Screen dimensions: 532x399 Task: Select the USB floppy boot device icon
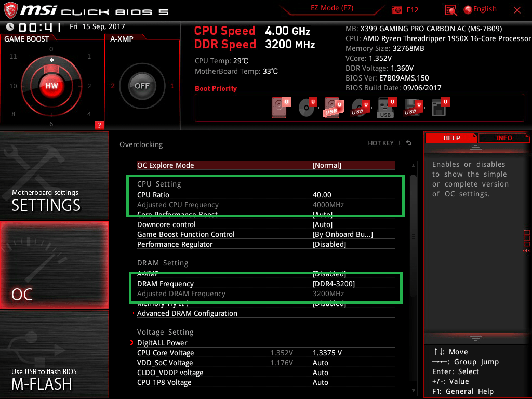click(413, 108)
